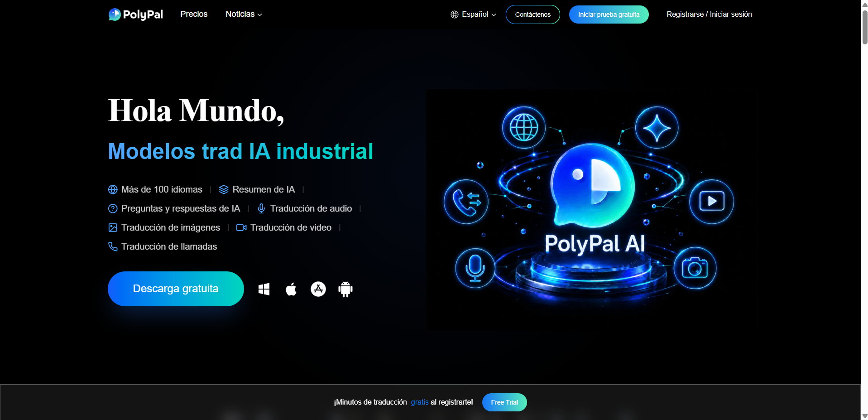
Task: Click the scrollbar down arrow
Action: coord(865,415)
